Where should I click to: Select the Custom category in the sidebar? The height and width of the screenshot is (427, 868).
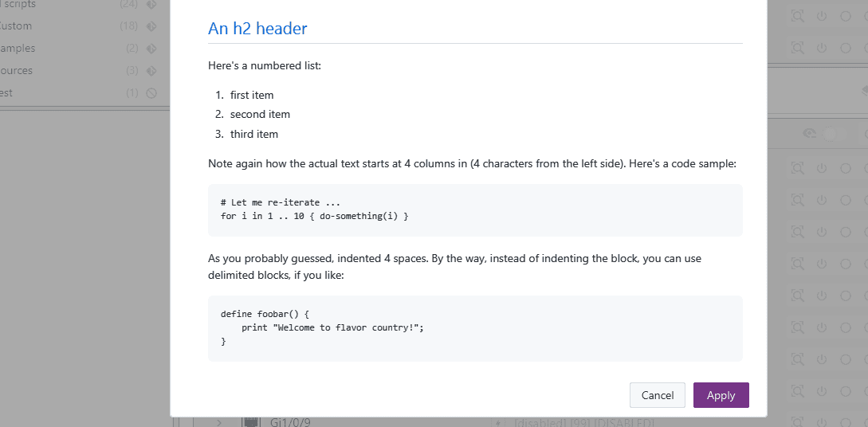(16, 26)
